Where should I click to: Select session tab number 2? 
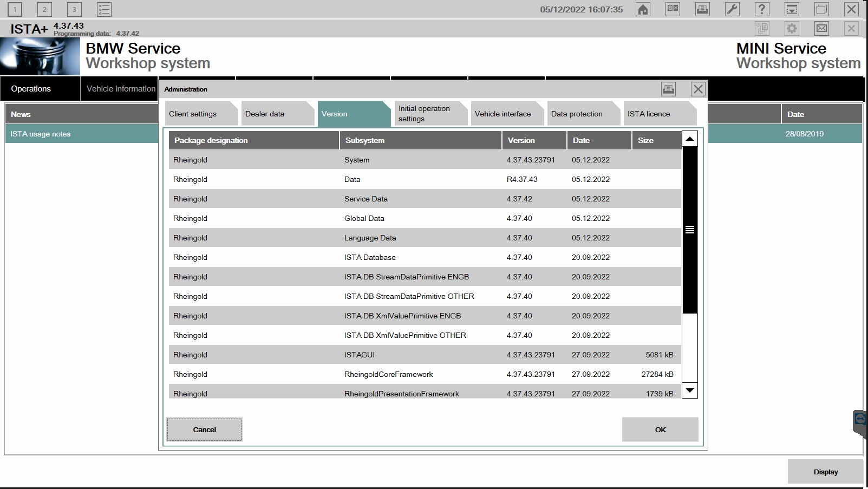tap(44, 9)
